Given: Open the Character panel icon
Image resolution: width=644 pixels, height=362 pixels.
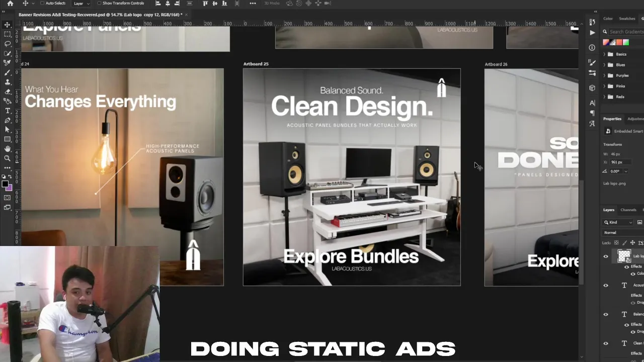Looking at the screenshot, I should [592, 103].
